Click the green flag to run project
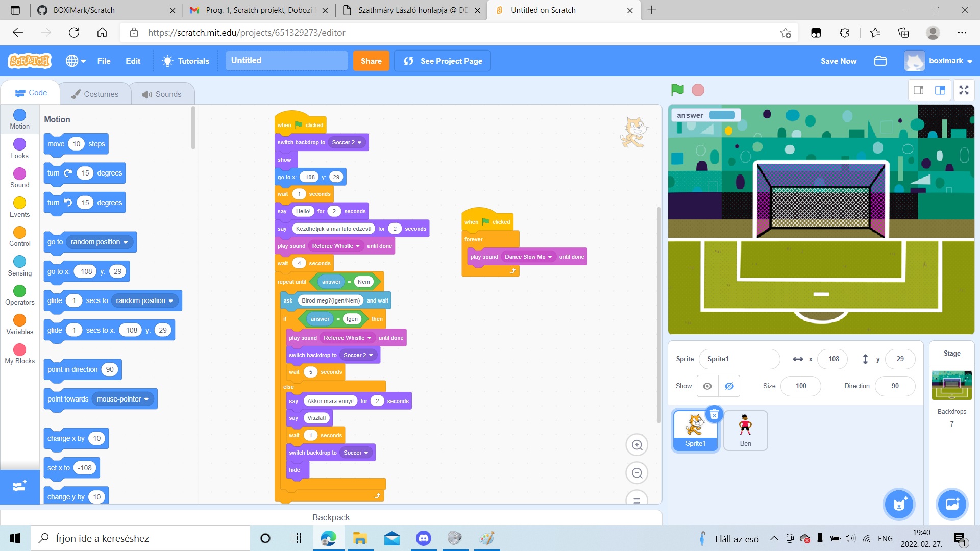The image size is (980, 551). pyautogui.click(x=677, y=90)
